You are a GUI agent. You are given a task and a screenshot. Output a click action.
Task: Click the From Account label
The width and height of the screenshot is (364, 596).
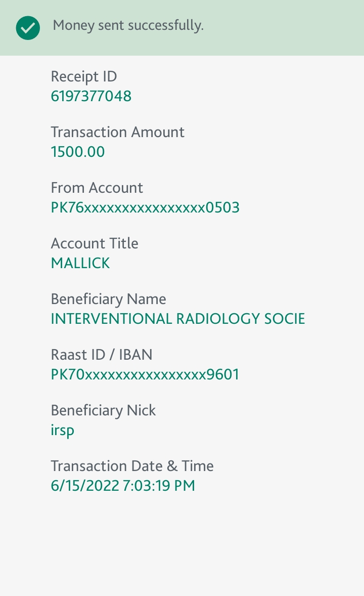pos(97,188)
